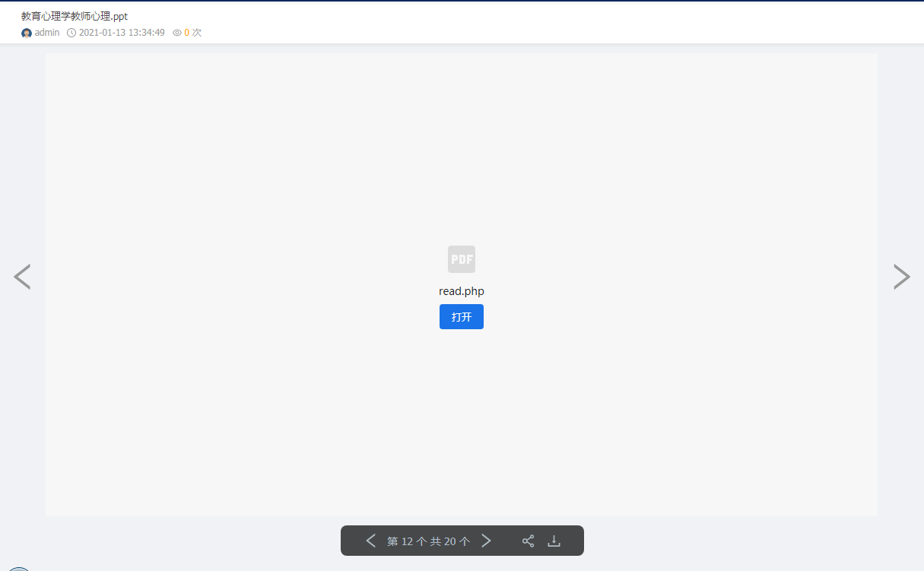Click previous arrow in bottom dark toolbar

pos(371,541)
